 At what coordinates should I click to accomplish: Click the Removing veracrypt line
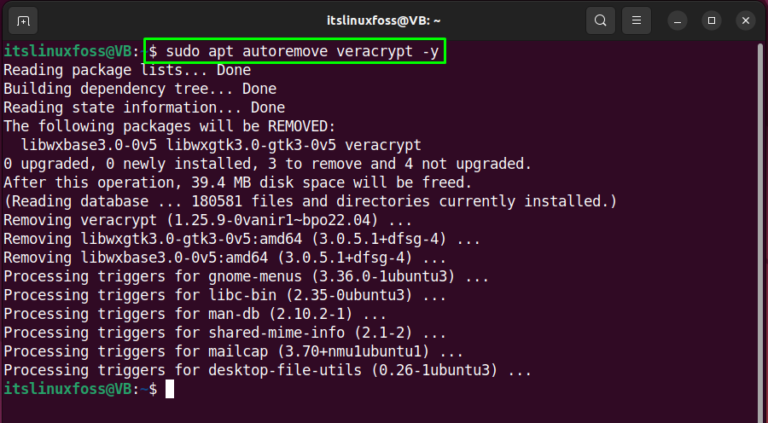point(208,220)
